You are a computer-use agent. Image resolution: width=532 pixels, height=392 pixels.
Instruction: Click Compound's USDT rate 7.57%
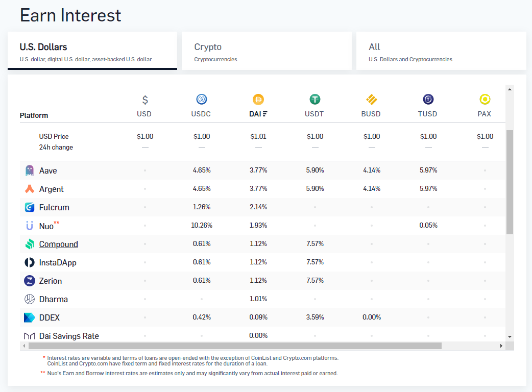pos(315,244)
